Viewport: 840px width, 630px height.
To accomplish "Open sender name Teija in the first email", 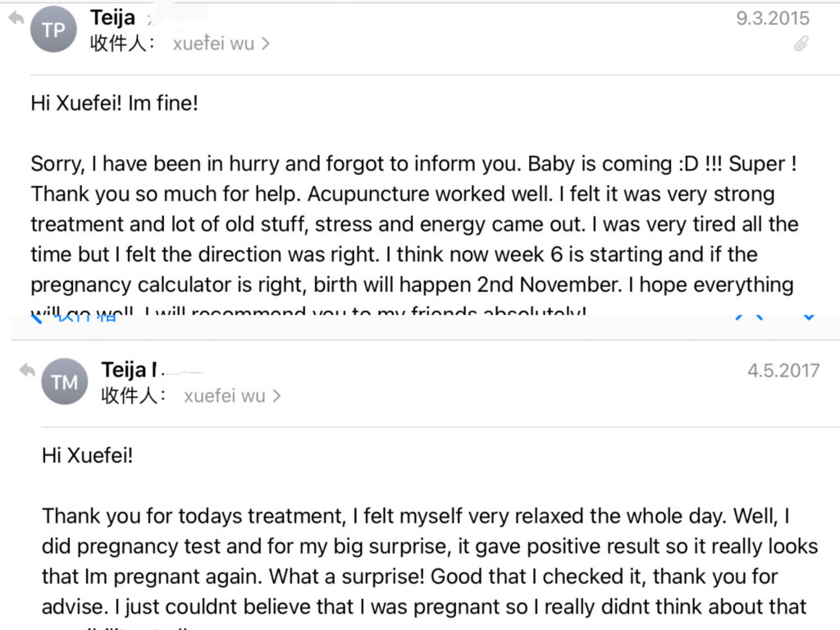I will (112, 18).
